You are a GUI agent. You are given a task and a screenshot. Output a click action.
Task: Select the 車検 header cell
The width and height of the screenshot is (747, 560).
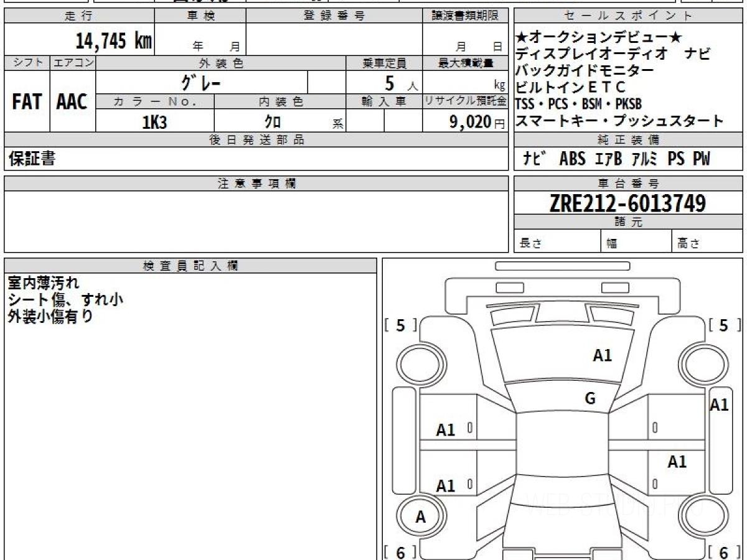[x=200, y=16]
